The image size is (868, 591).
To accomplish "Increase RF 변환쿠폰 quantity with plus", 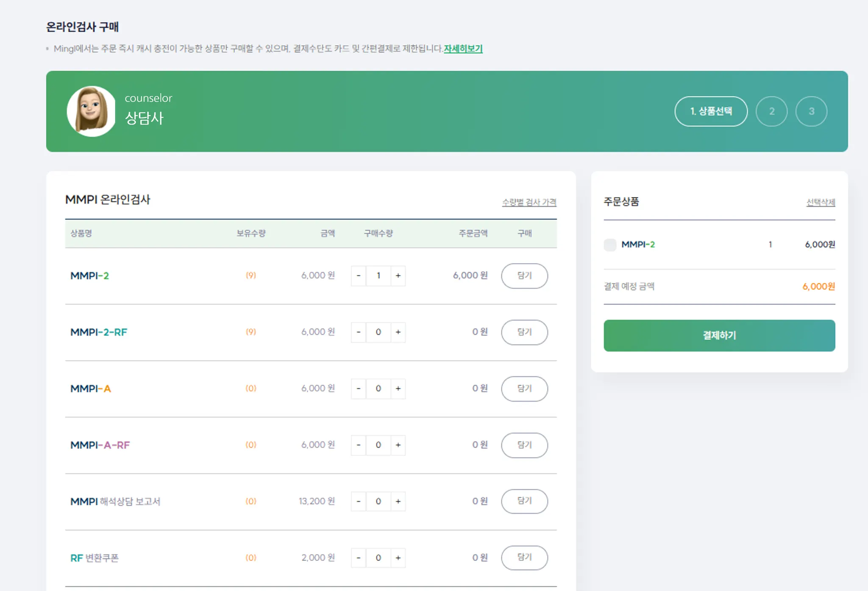I will coord(398,558).
